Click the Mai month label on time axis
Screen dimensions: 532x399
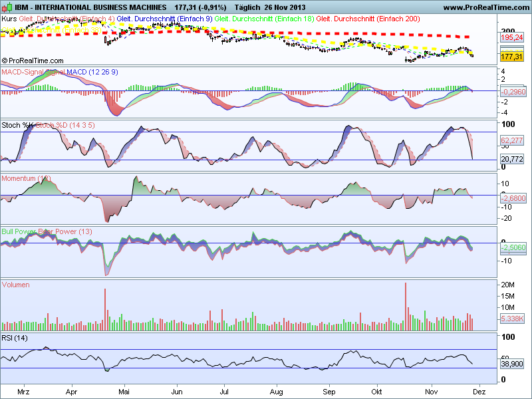(124, 392)
